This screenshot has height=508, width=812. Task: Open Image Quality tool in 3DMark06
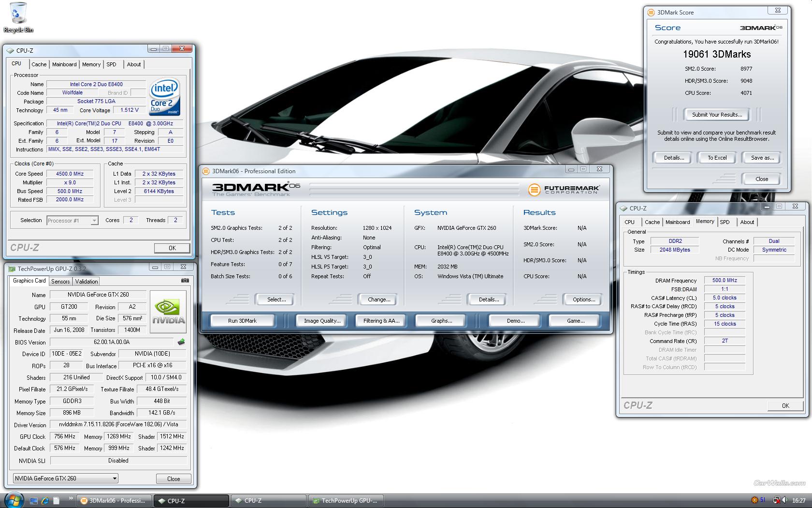pyautogui.click(x=322, y=321)
